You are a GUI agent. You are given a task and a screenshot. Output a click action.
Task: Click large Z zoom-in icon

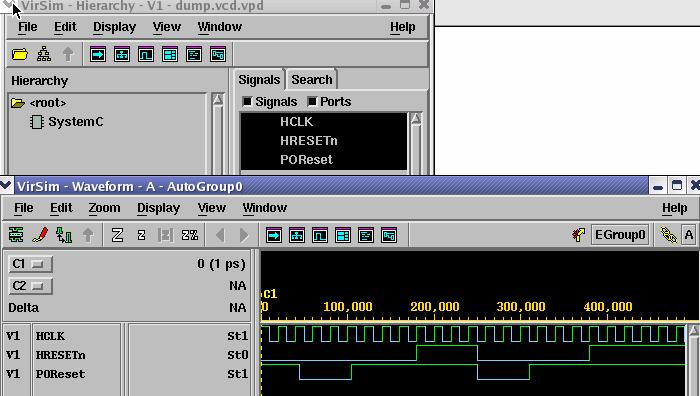click(117, 235)
